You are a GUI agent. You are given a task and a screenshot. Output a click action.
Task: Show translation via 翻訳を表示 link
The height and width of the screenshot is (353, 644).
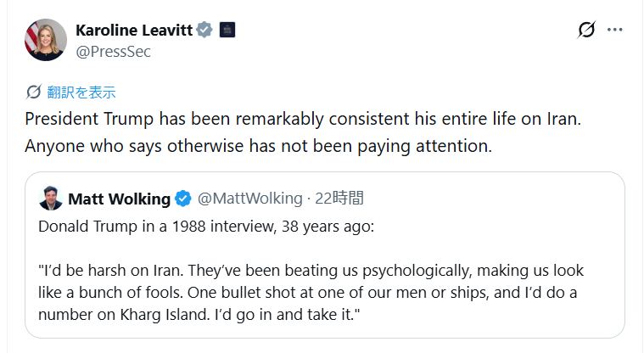(81, 92)
